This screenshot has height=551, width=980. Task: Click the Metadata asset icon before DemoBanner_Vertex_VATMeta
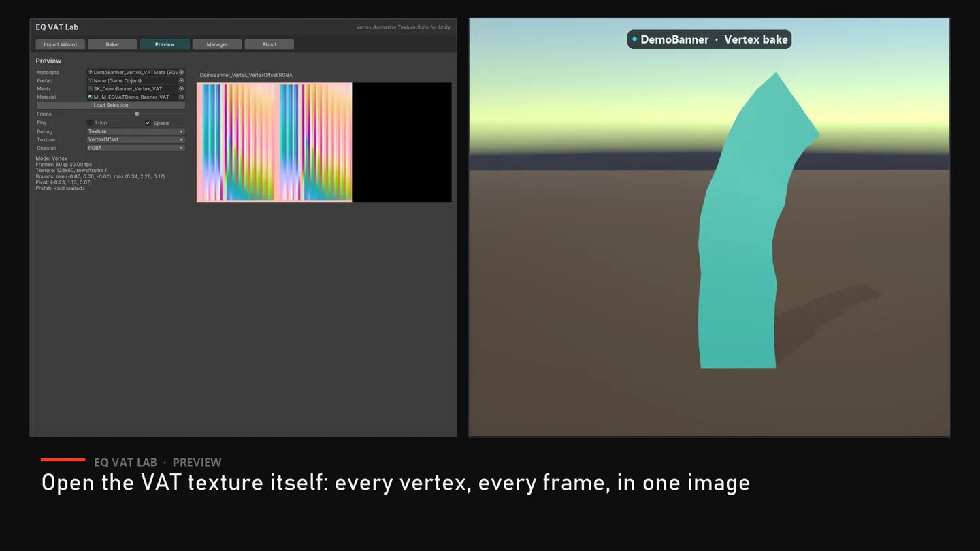[x=91, y=72]
